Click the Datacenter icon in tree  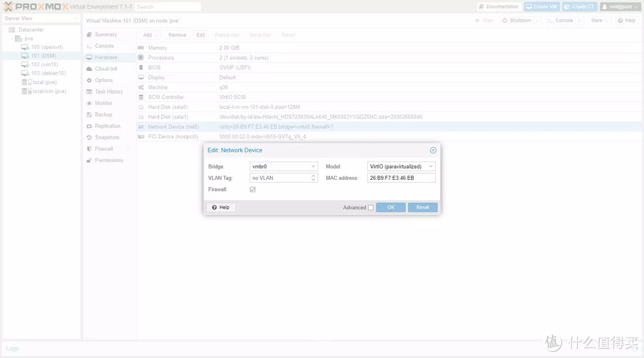[12, 30]
